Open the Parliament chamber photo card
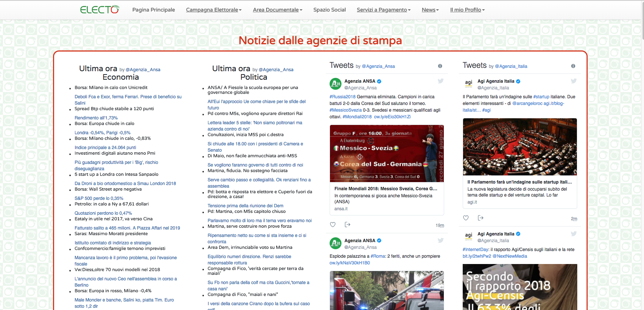644x310 pixels. 520,147
